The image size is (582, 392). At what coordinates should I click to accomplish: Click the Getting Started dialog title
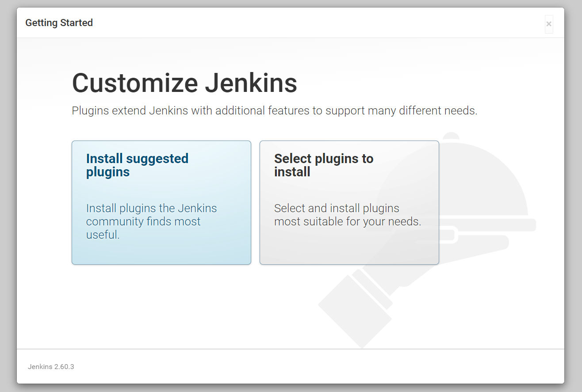click(x=59, y=23)
